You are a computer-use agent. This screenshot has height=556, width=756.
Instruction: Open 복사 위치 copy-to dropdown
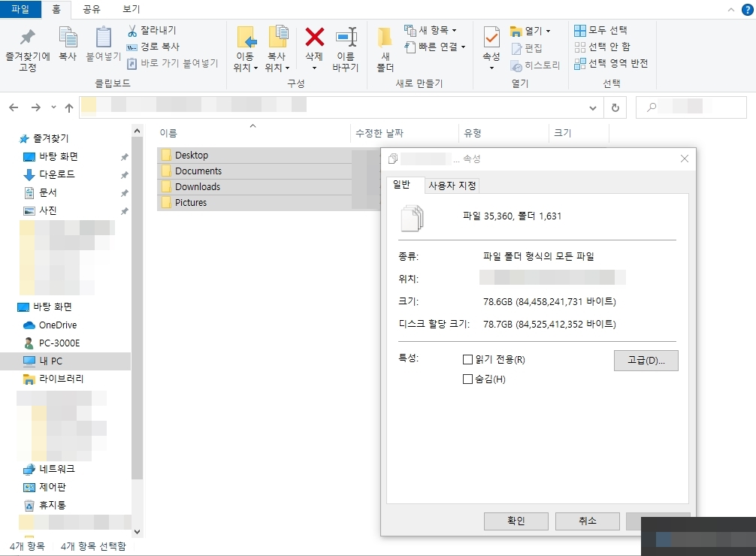[277, 49]
